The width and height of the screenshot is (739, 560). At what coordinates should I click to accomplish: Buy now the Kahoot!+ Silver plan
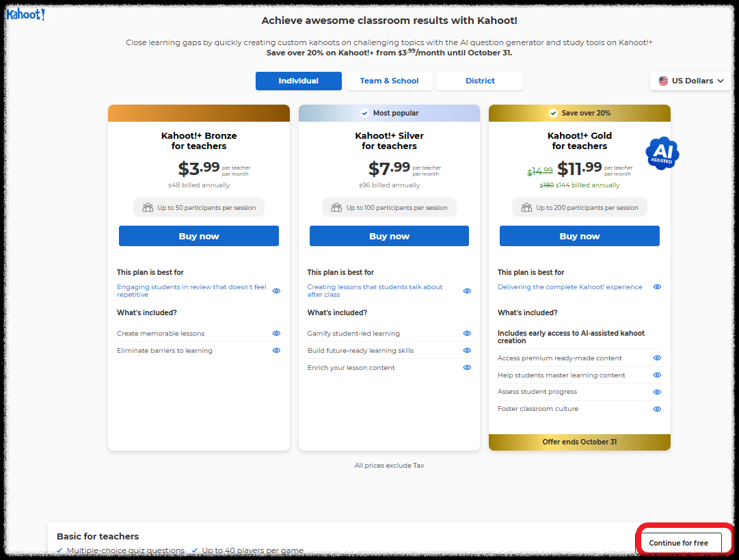pyautogui.click(x=389, y=236)
